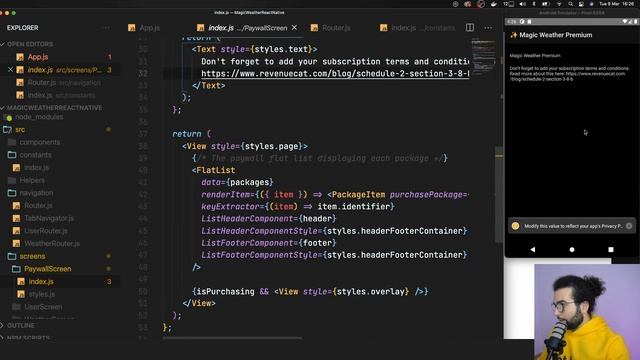
Task: Click "Magic Weather Premium" emulator title text
Action: pyautogui.click(x=556, y=35)
